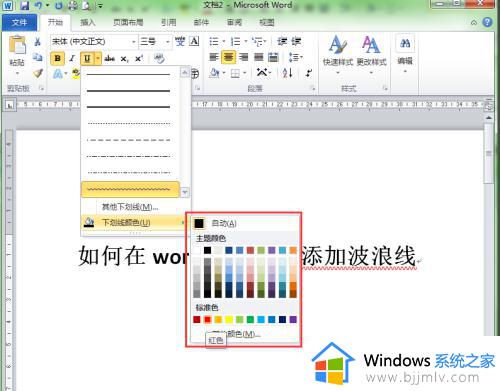
Task: Click the ruler tab selector box
Action: tap(10, 105)
